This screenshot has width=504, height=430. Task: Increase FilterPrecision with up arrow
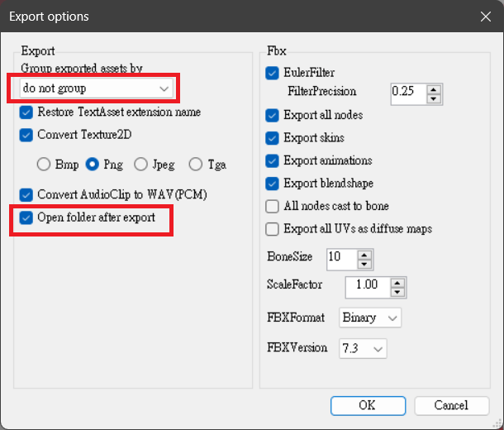[434, 87]
